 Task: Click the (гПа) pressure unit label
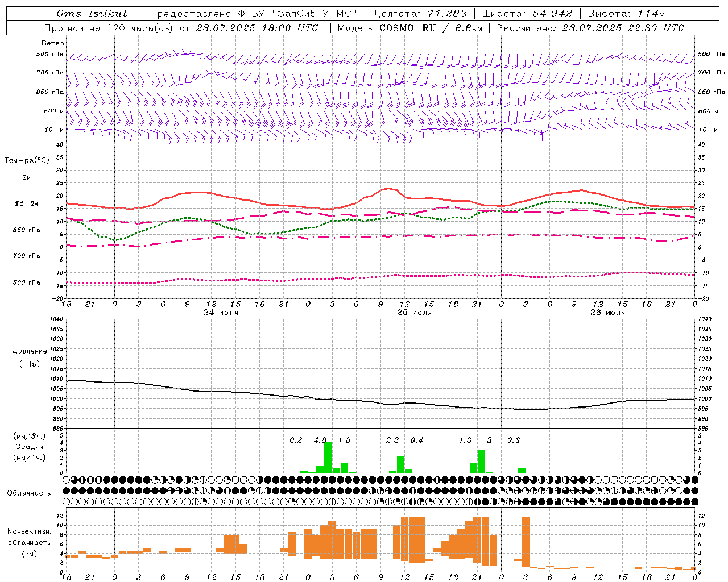(x=30, y=364)
